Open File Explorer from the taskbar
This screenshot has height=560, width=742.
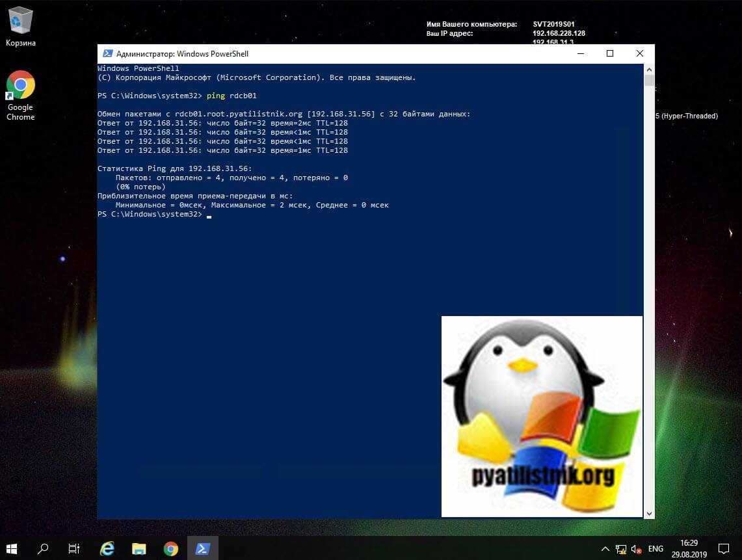139,549
